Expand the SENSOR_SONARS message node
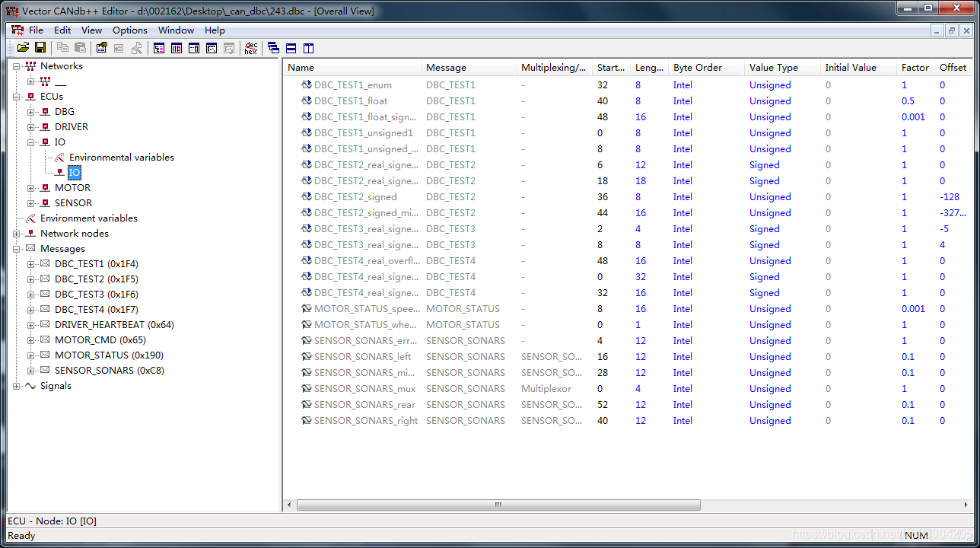 coord(31,371)
